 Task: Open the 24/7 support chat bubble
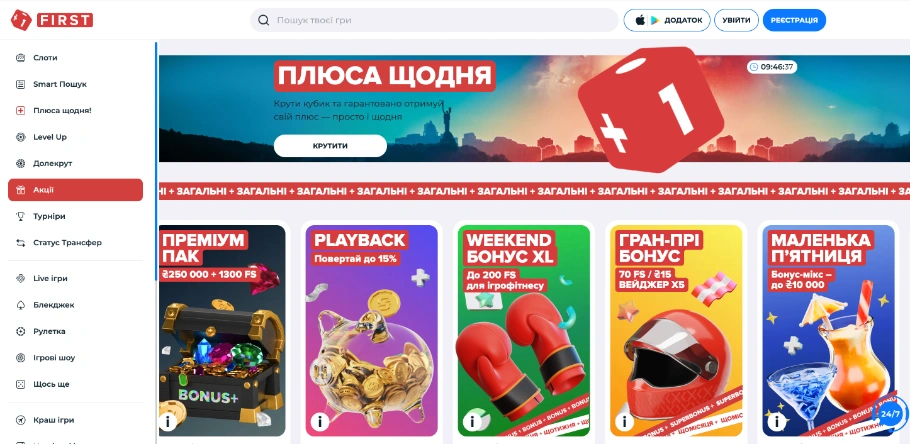click(x=890, y=414)
